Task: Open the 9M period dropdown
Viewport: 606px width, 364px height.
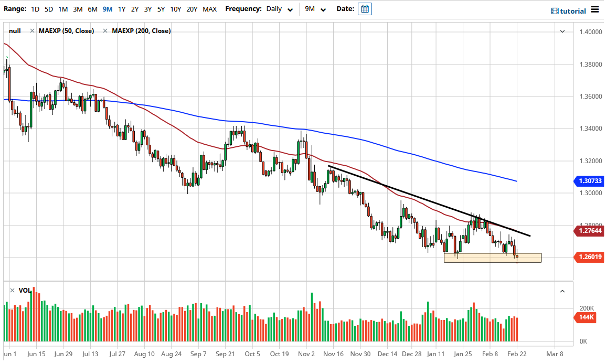Action: 316,9
